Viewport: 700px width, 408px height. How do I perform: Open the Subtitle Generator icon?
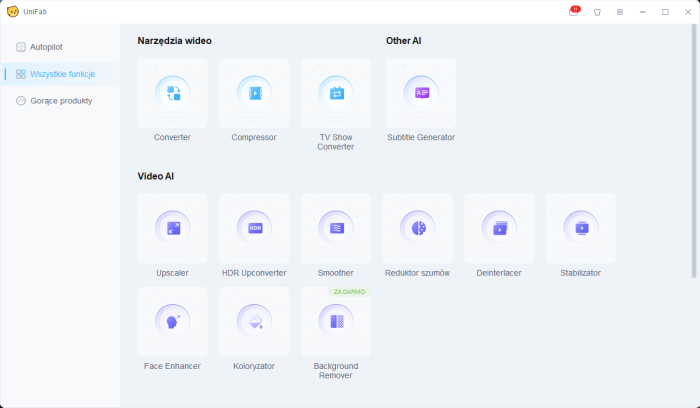click(x=421, y=93)
